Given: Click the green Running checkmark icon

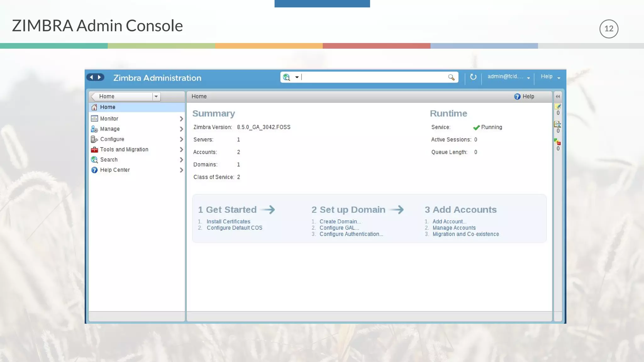Looking at the screenshot, I should pos(476,127).
